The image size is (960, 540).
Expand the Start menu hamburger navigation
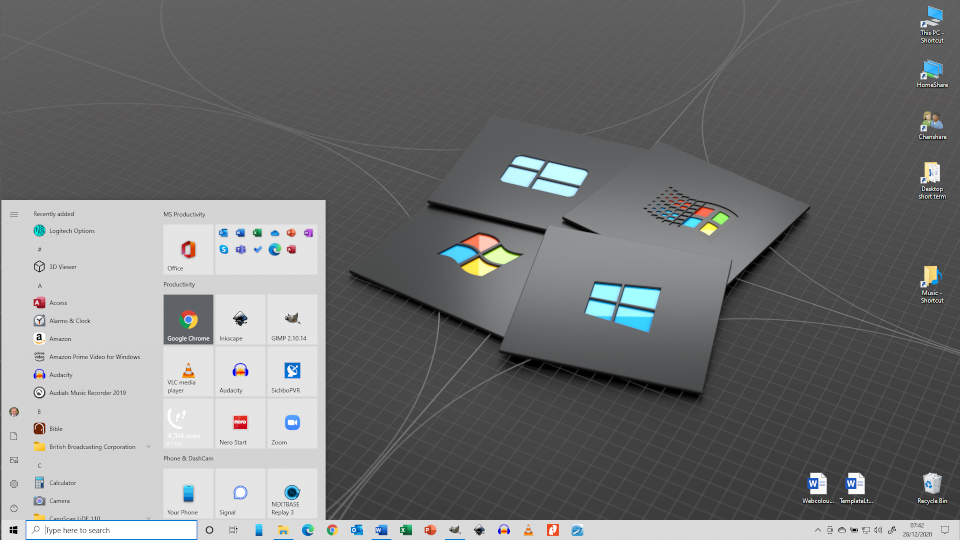13,214
